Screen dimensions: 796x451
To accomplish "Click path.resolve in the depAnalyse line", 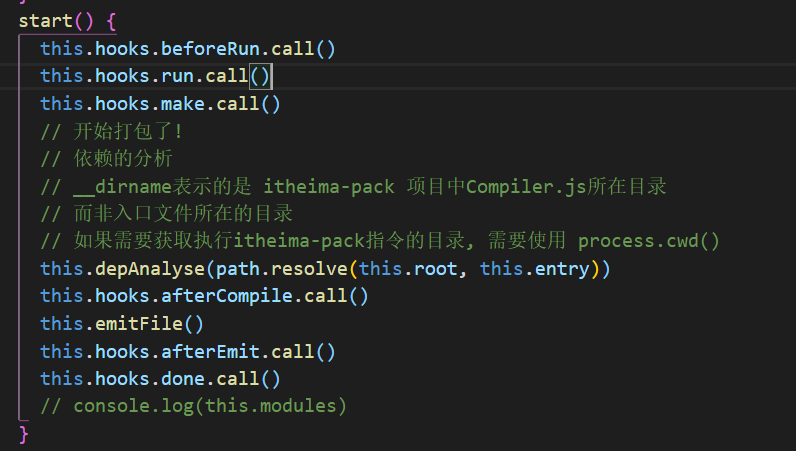I will coord(282,269).
